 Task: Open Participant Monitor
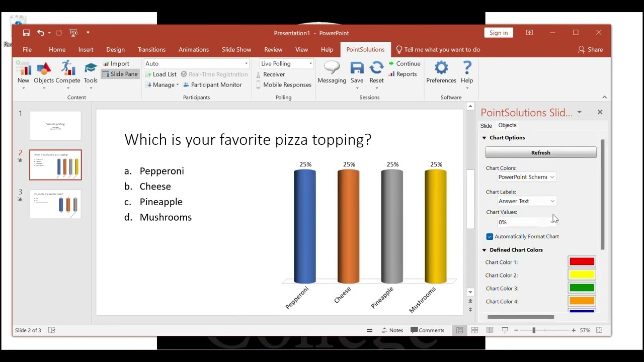212,85
